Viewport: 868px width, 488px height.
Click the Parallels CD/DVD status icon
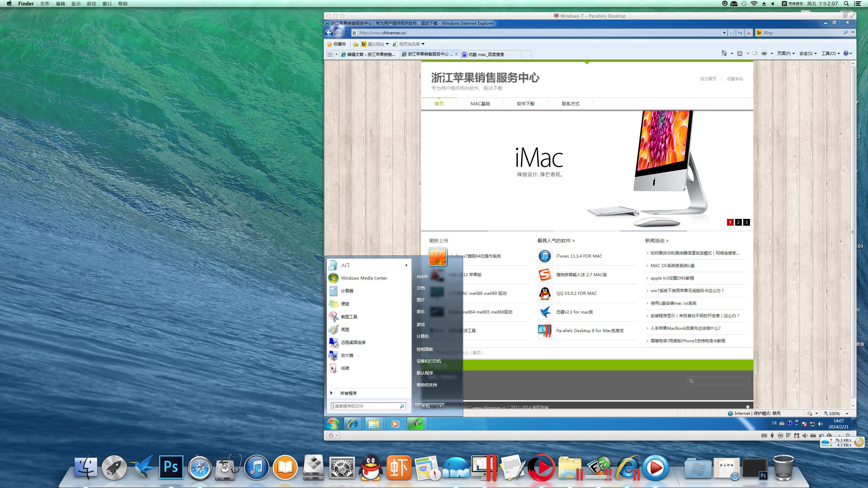pyautogui.click(x=781, y=435)
